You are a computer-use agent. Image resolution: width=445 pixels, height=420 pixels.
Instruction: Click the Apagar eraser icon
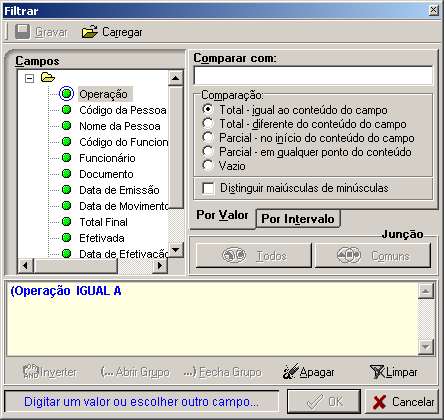pyautogui.click(x=289, y=372)
